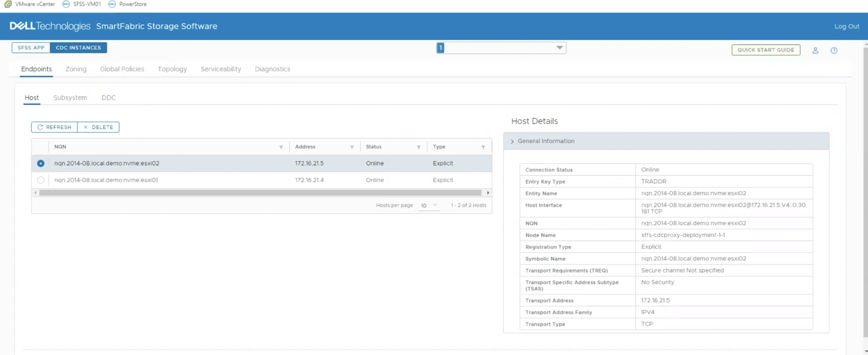The width and height of the screenshot is (868, 355).
Task: Click the TCP transport type value
Action: click(647, 324)
